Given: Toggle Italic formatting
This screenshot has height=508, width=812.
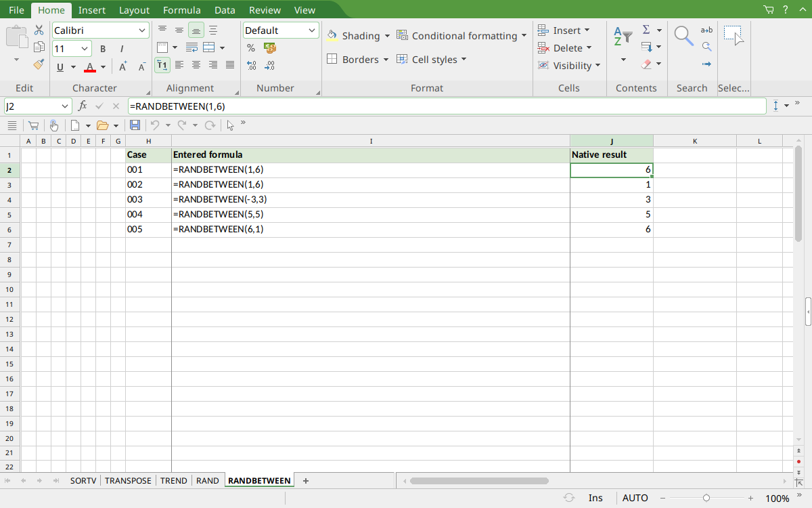Looking at the screenshot, I should click(122, 49).
